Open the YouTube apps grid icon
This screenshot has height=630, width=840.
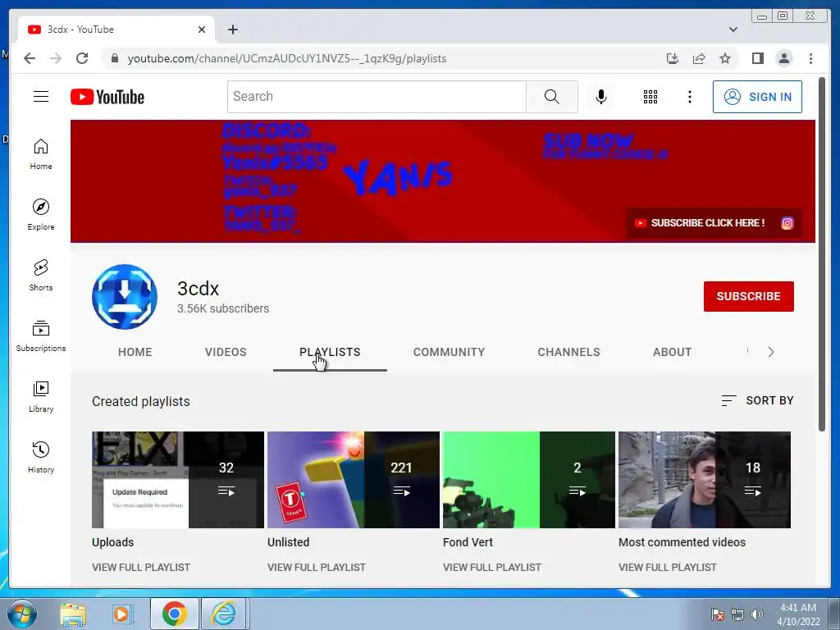(651, 97)
